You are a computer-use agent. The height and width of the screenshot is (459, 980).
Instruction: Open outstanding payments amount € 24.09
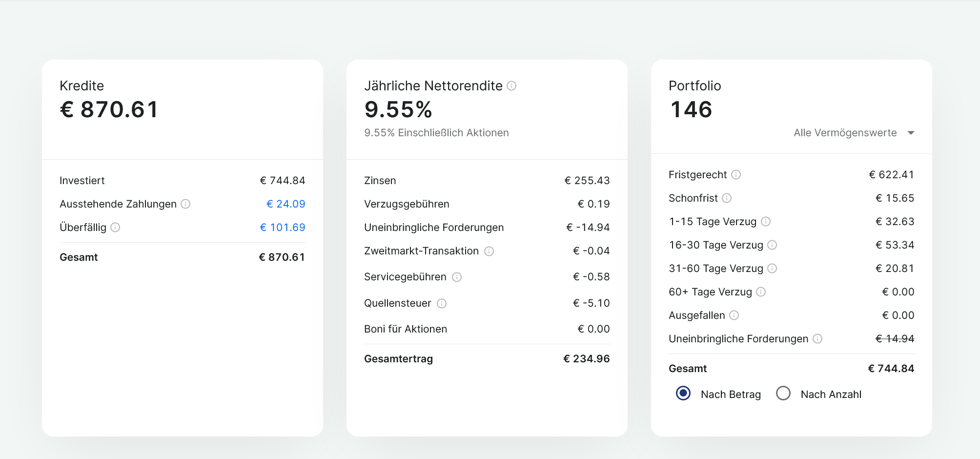coord(286,204)
